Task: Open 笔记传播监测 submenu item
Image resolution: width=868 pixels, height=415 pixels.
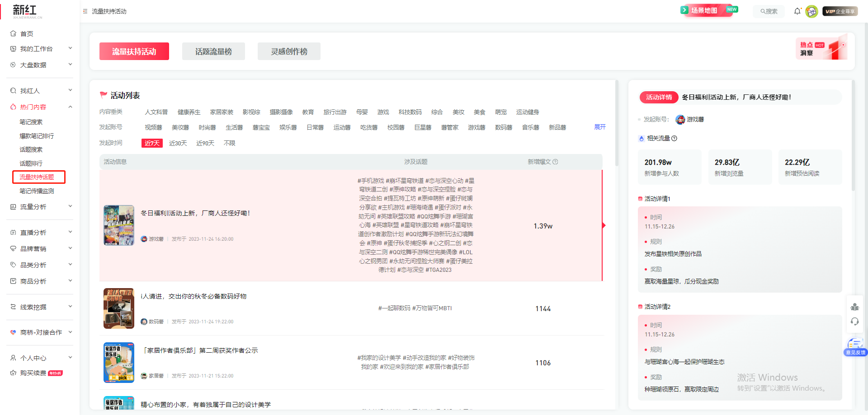Action: coord(37,191)
